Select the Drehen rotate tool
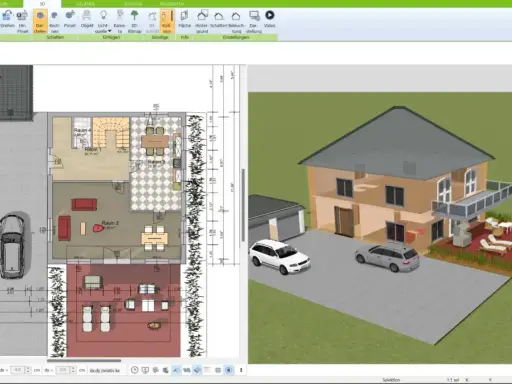 coord(7,20)
